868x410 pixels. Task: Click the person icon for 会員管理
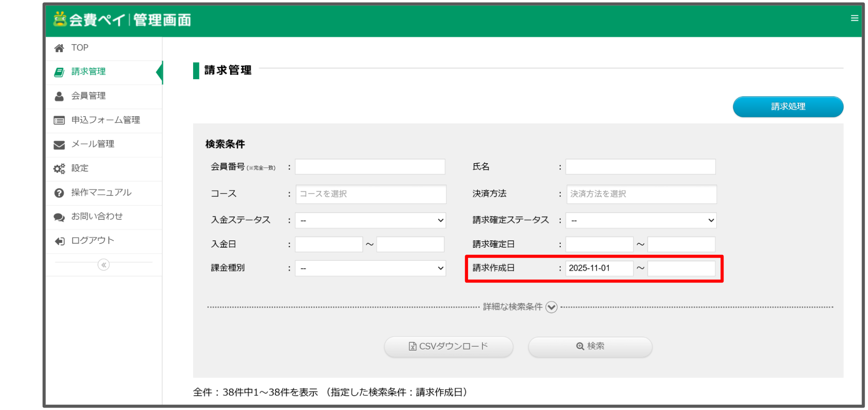59,96
